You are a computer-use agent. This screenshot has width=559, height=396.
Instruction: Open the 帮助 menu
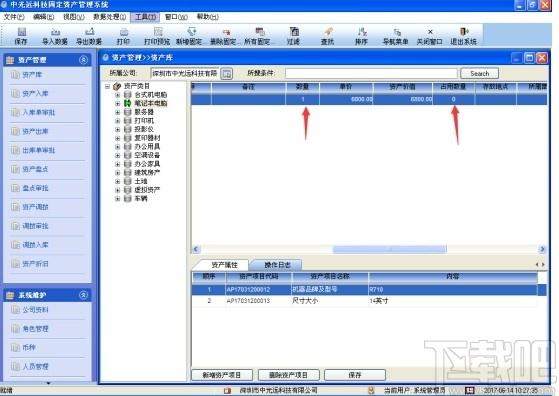207,17
